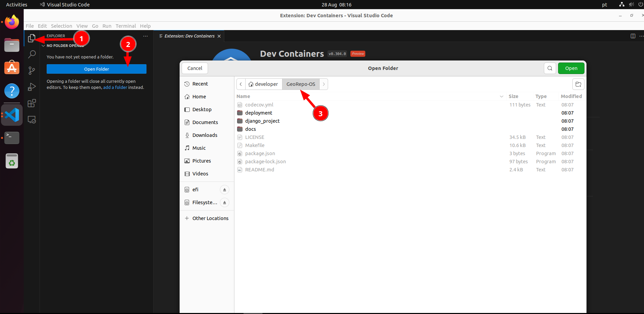Open Run and Debug view
This screenshot has height=314, width=644.
coord(32,87)
